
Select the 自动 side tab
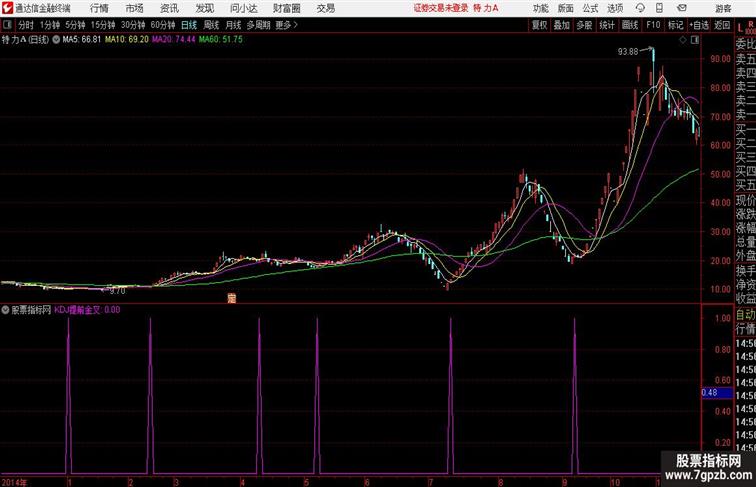[745, 314]
